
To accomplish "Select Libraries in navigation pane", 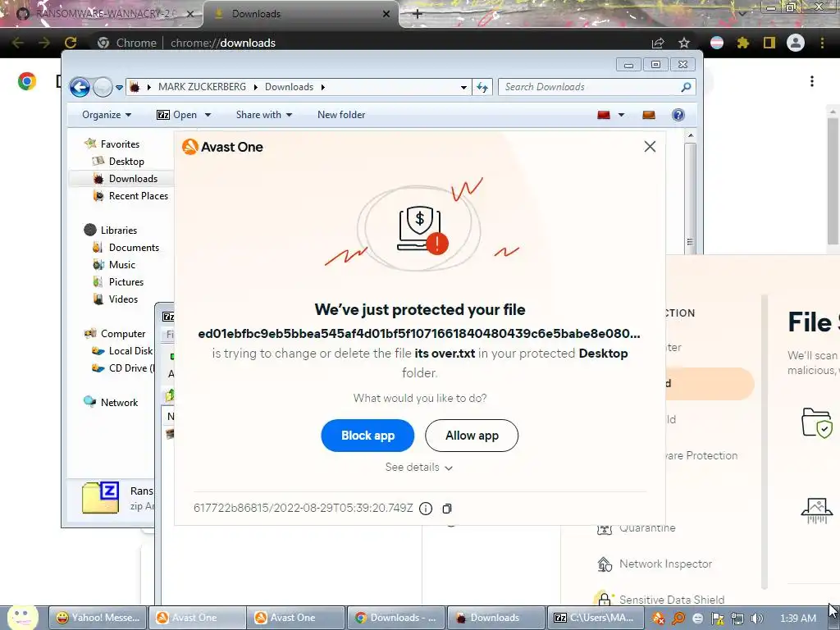I will pyautogui.click(x=111, y=231).
